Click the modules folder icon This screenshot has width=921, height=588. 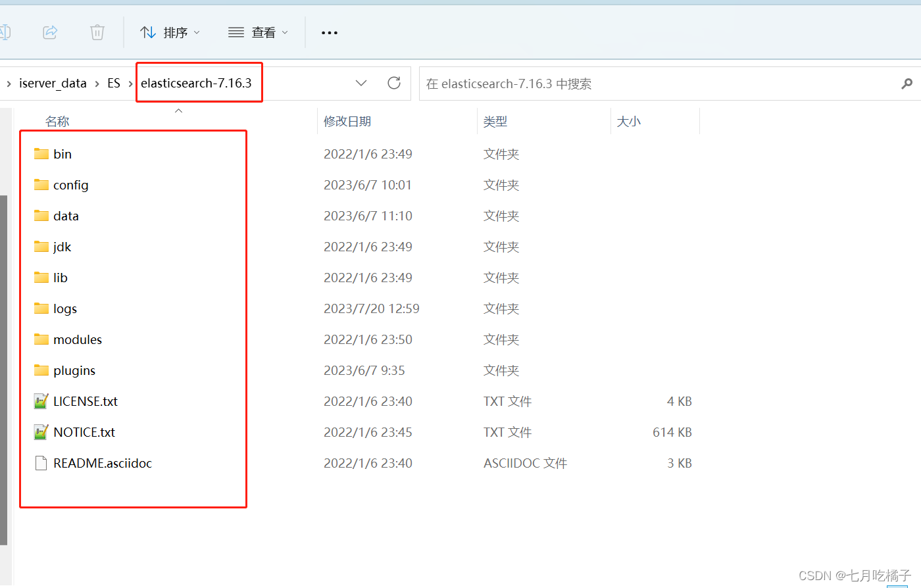(x=41, y=339)
